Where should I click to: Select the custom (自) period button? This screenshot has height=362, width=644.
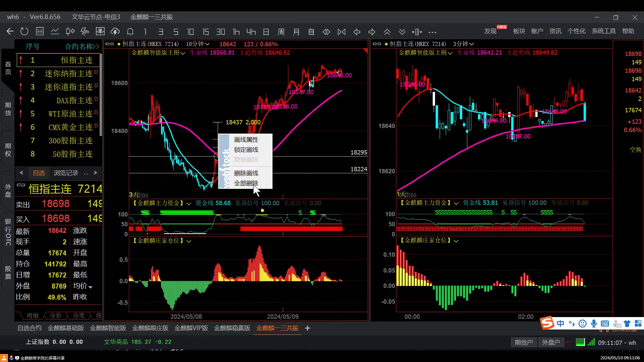[311, 32]
